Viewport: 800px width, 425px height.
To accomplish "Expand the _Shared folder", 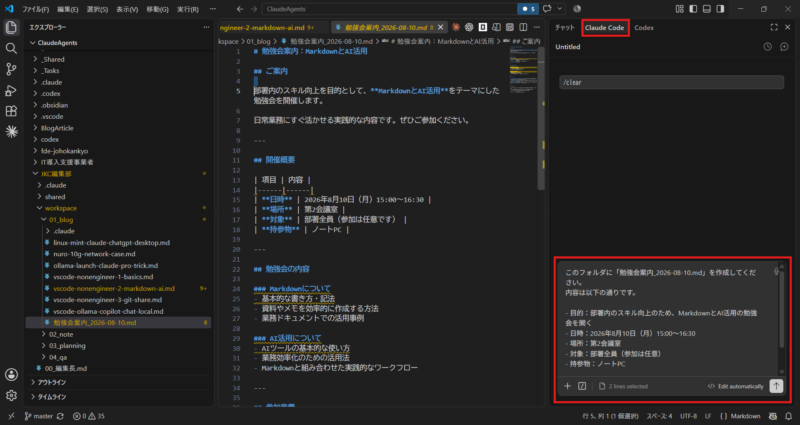I will click(x=35, y=59).
